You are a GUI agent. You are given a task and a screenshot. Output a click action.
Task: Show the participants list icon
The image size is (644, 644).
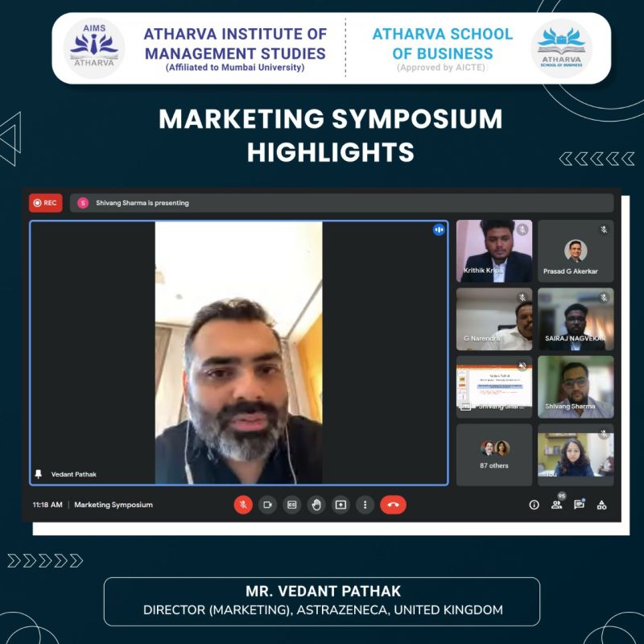coord(556,505)
